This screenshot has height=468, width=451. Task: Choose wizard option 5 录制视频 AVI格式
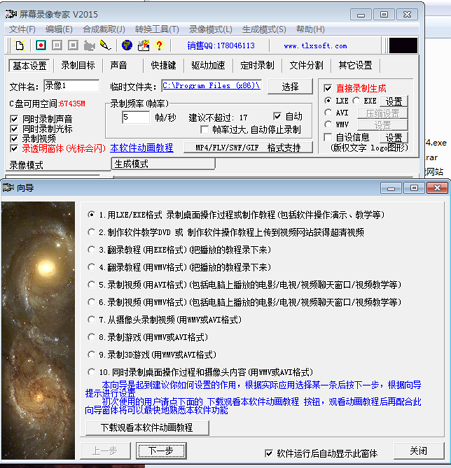pyautogui.click(x=91, y=285)
